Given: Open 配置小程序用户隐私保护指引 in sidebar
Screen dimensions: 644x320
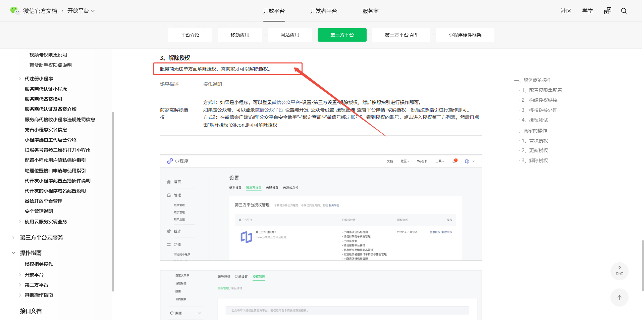Looking at the screenshot, I should pyautogui.click(x=55, y=160).
